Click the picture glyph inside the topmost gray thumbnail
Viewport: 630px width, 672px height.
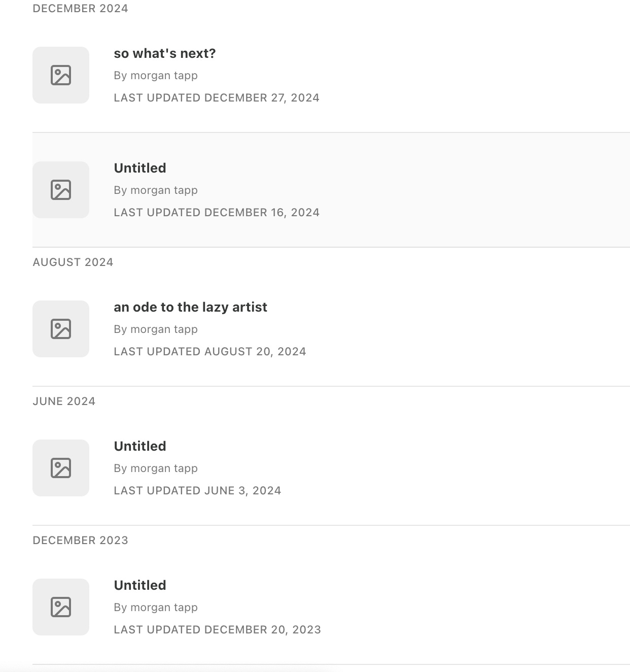coord(60,75)
